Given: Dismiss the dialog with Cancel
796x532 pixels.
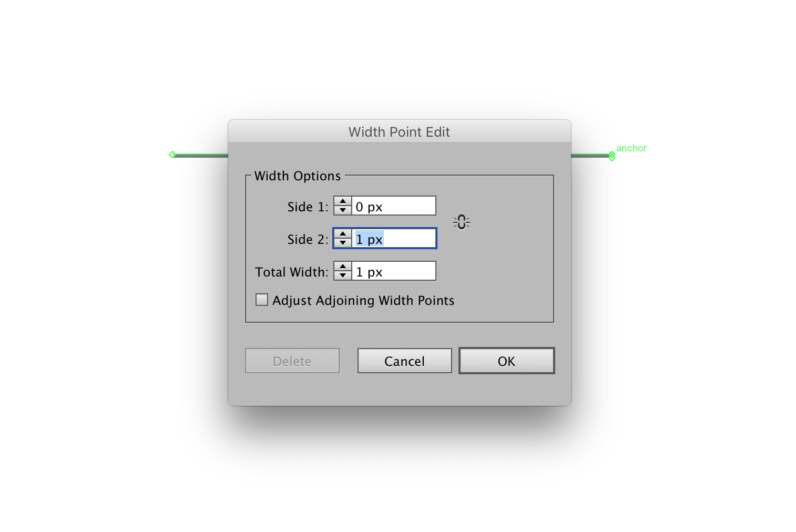Looking at the screenshot, I should 404,361.
